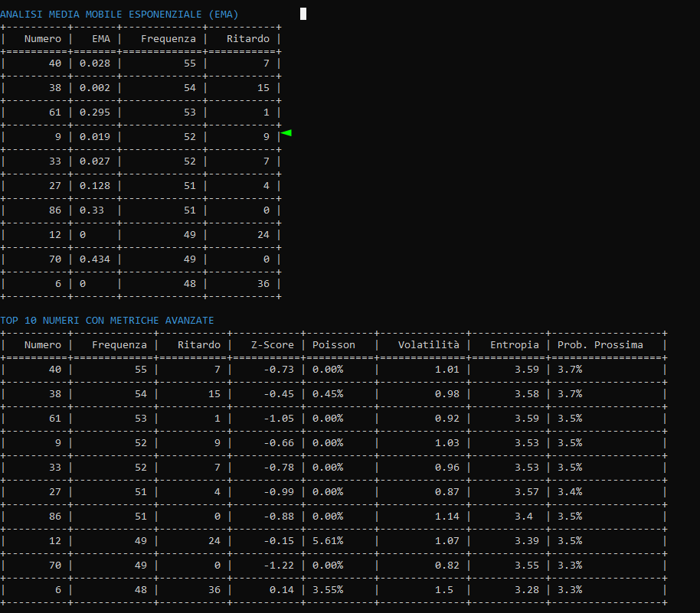
Task: Select Volatilità value 1.5
Action: [x=443, y=590]
